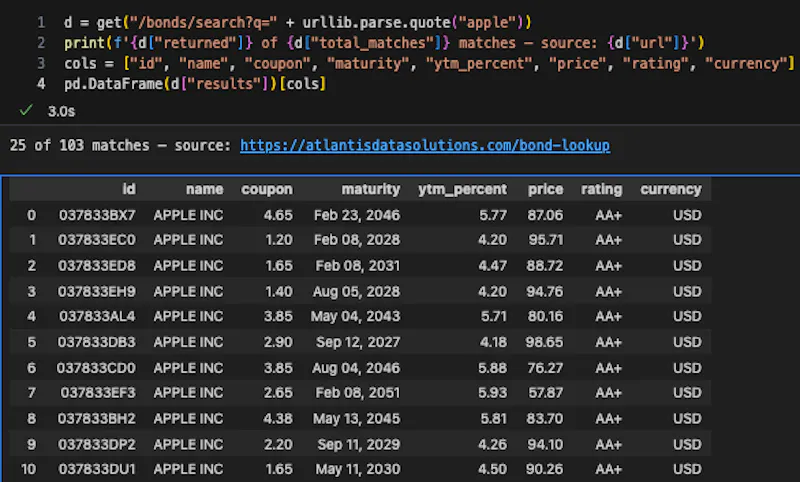The height and width of the screenshot is (482, 800).
Task: Click maturity date May 13, 2045
Action: (357, 419)
